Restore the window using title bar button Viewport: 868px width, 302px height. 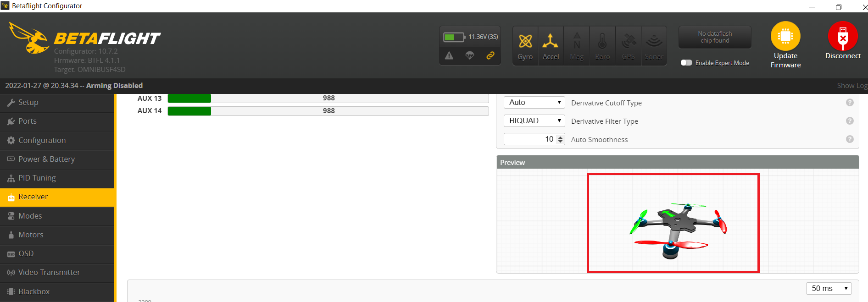(x=838, y=7)
